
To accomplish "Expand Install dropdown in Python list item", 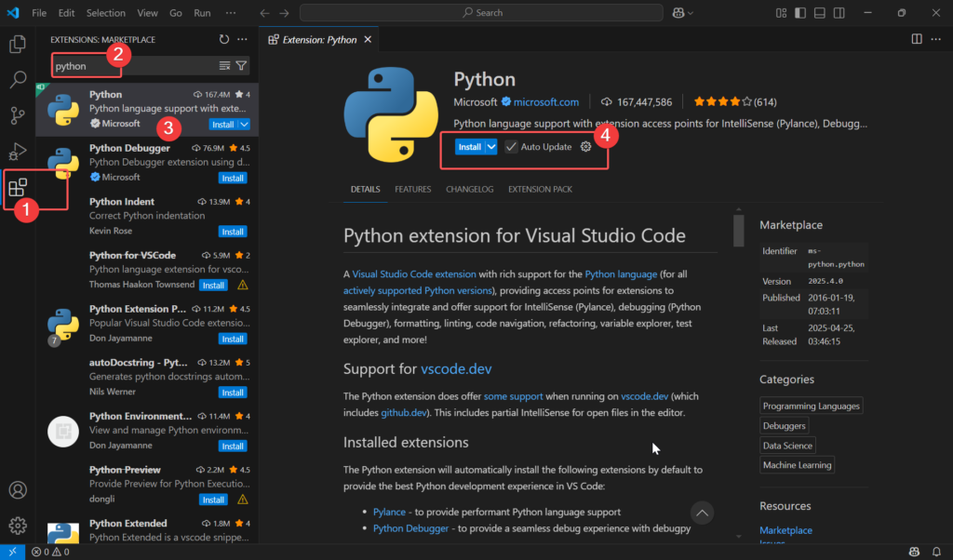I will click(x=244, y=125).
